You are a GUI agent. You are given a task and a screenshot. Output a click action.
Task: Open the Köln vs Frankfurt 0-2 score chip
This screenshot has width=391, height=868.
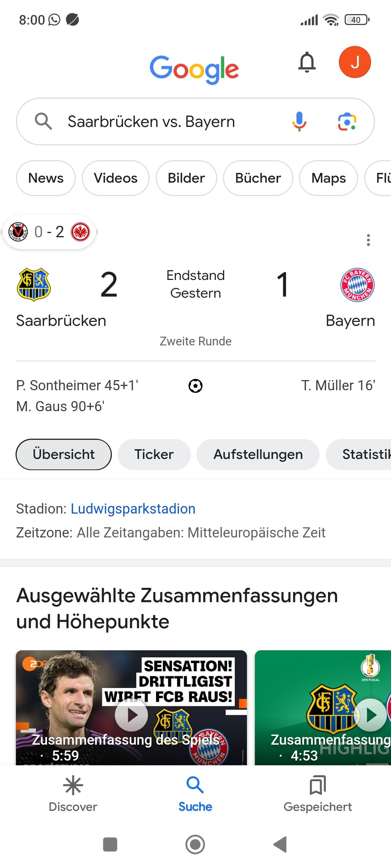[49, 232]
